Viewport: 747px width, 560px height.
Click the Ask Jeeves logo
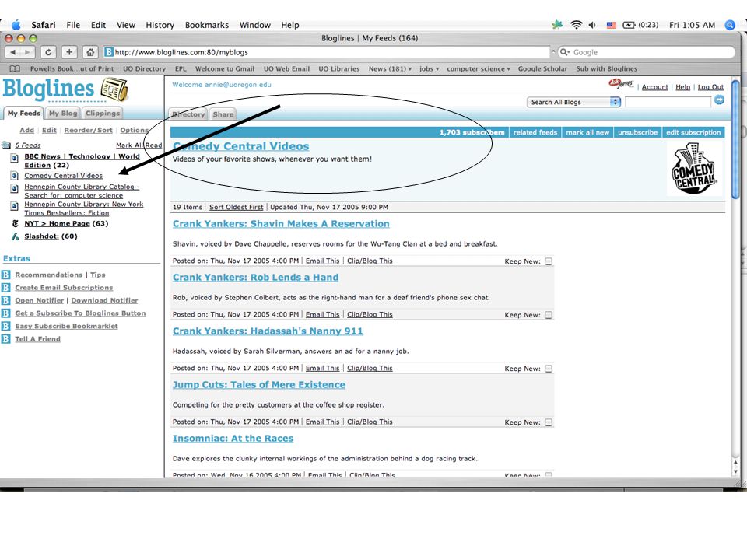[621, 84]
